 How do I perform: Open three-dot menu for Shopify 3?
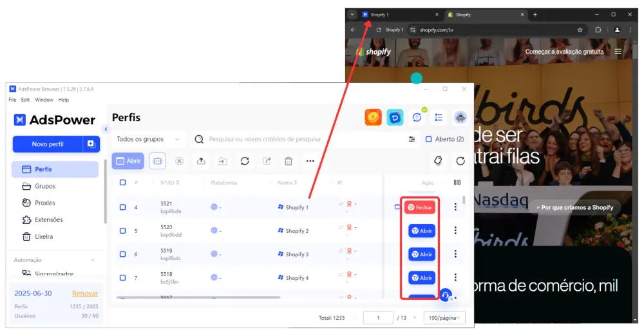tap(455, 254)
